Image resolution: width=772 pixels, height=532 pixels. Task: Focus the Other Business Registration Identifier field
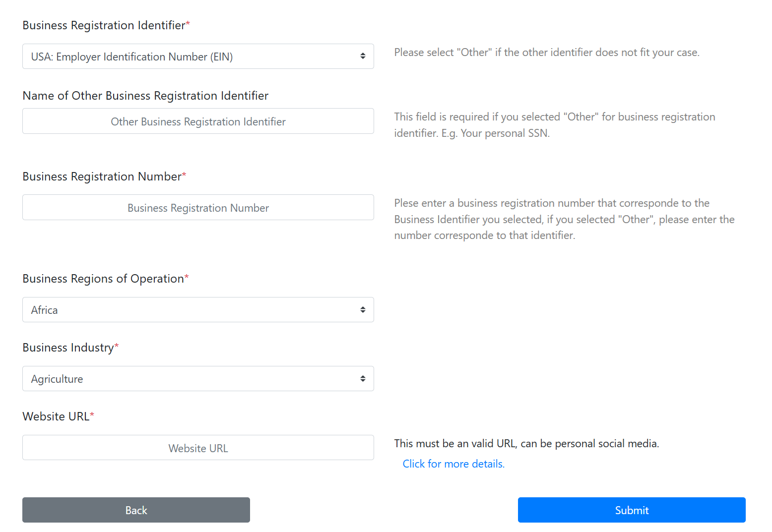tap(198, 121)
